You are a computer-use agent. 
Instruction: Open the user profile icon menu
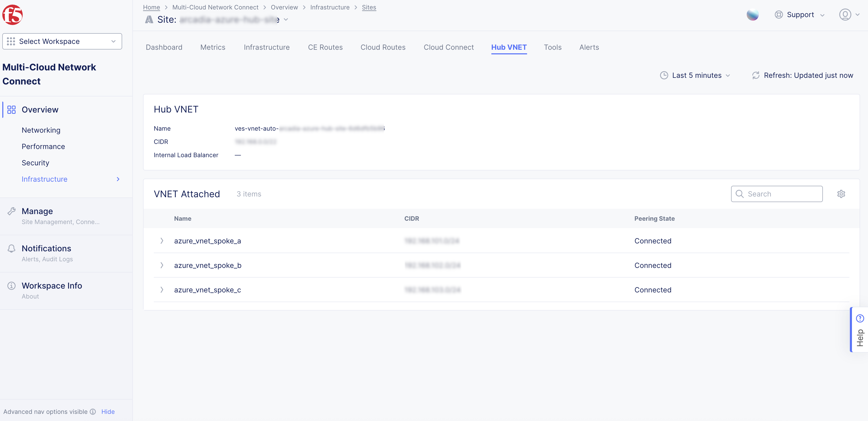click(x=845, y=15)
